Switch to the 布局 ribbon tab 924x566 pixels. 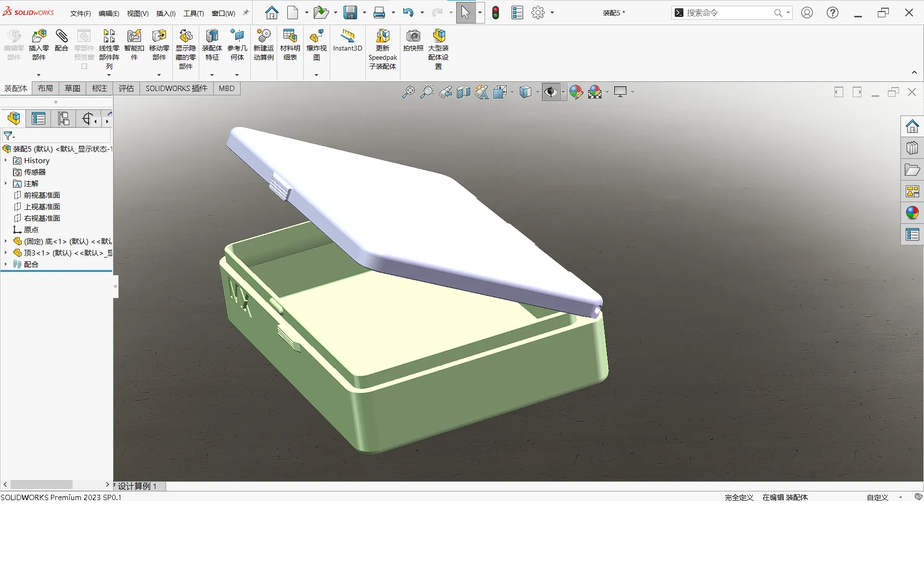[x=45, y=88]
